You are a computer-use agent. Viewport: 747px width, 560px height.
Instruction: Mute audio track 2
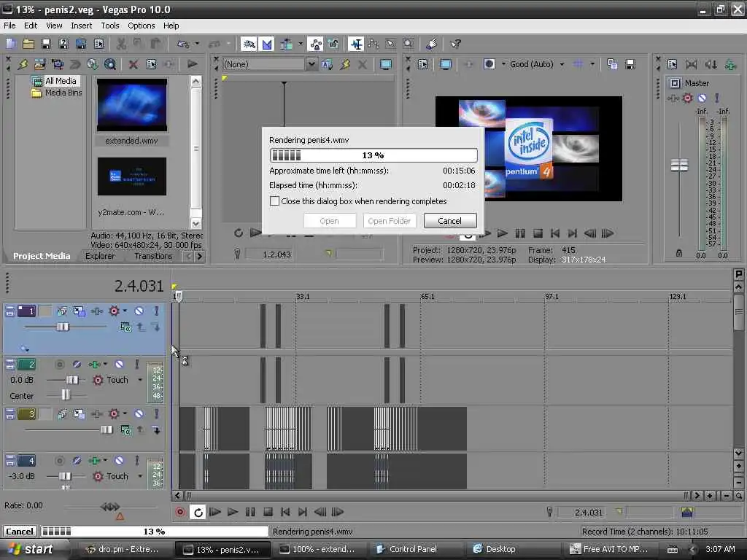(x=119, y=365)
